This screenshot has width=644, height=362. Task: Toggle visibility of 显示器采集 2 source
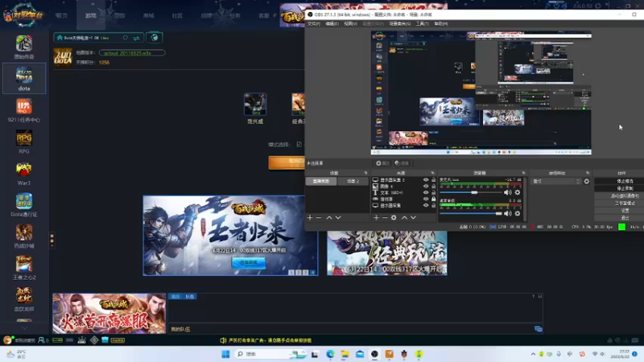point(426,179)
